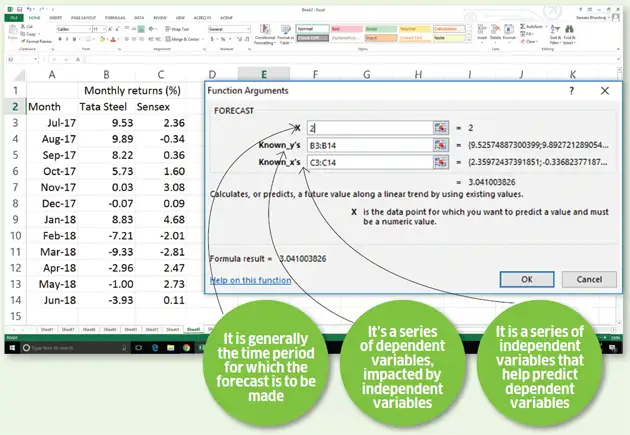Expand the General number format dropdown

tap(248, 29)
